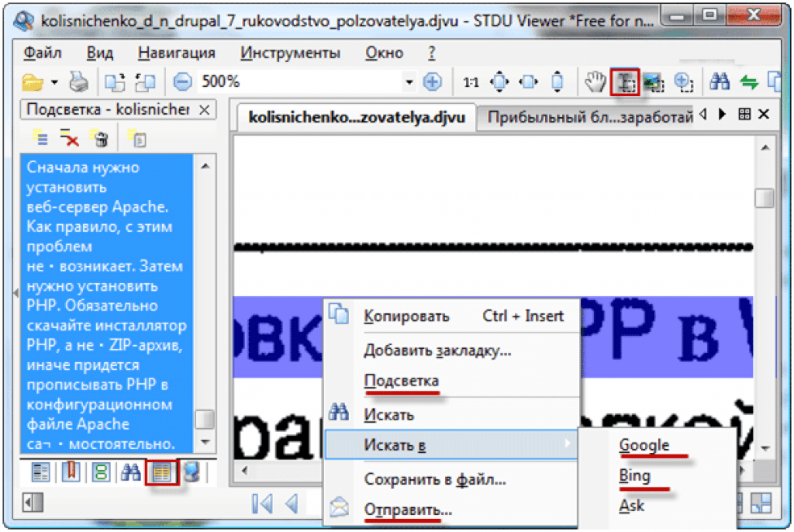Go to the first page arrow

[262, 504]
